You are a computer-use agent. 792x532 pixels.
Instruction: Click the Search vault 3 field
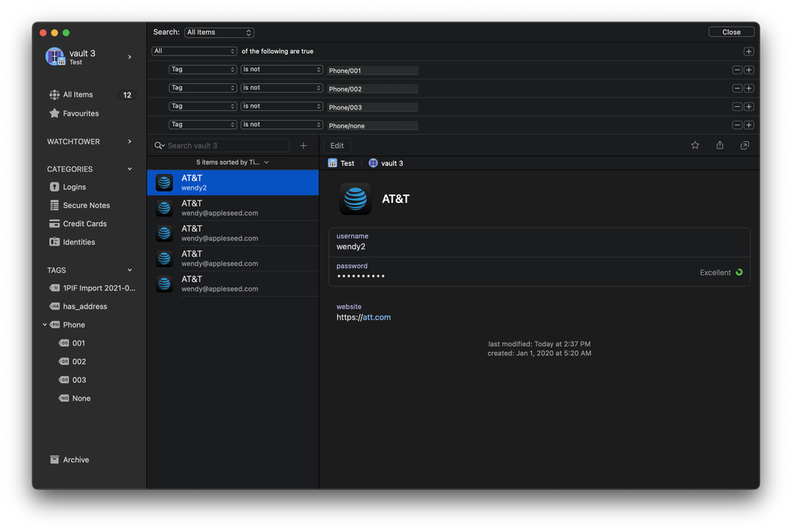pyautogui.click(x=226, y=146)
